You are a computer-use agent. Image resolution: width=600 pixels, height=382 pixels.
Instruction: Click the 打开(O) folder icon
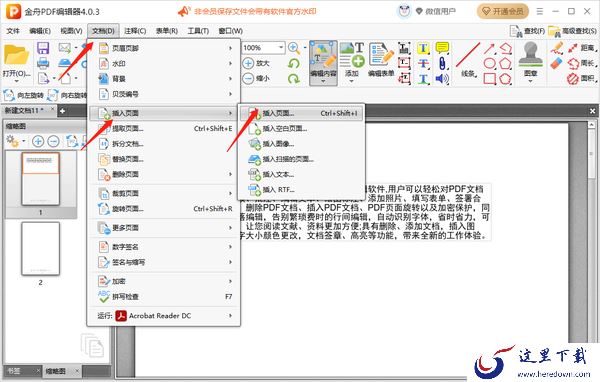tap(16, 55)
